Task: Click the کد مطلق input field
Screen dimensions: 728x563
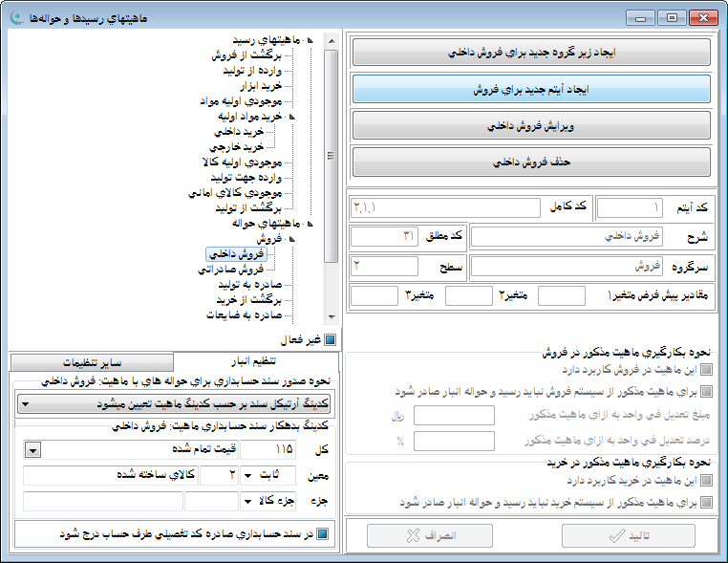Action: pyautogui.click(x=384, y=236)
